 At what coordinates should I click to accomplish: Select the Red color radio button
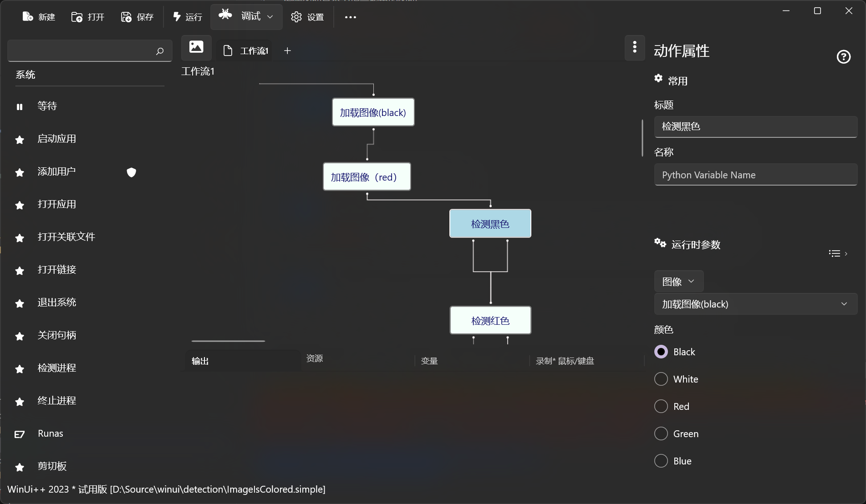click(661, 406)
